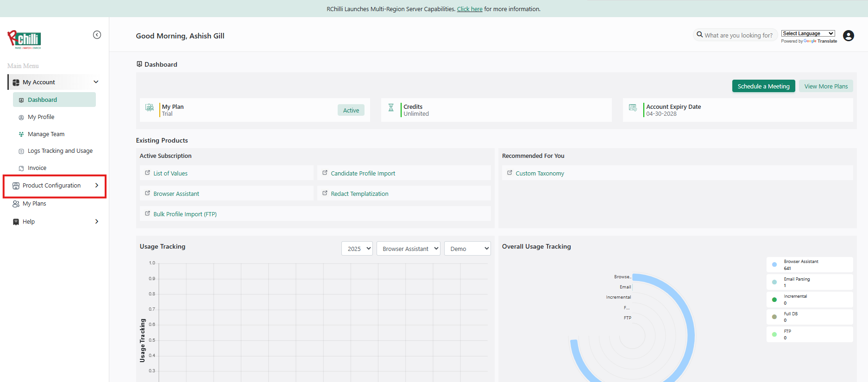Open the 2025 year dropdown
Screen dimensions: 868x382
pyautogui.click(x=357, y=249)
